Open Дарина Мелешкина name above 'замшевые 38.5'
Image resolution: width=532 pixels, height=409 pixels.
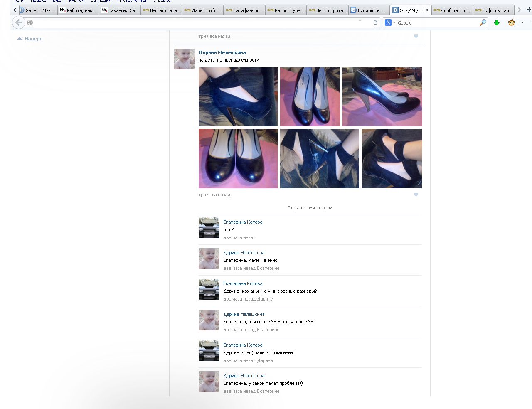244,314
